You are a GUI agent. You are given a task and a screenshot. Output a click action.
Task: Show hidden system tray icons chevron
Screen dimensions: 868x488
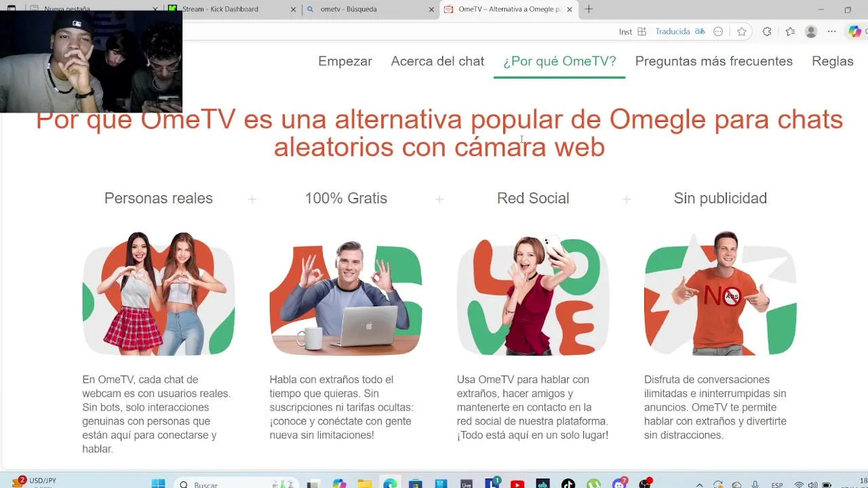click(700, 485)
